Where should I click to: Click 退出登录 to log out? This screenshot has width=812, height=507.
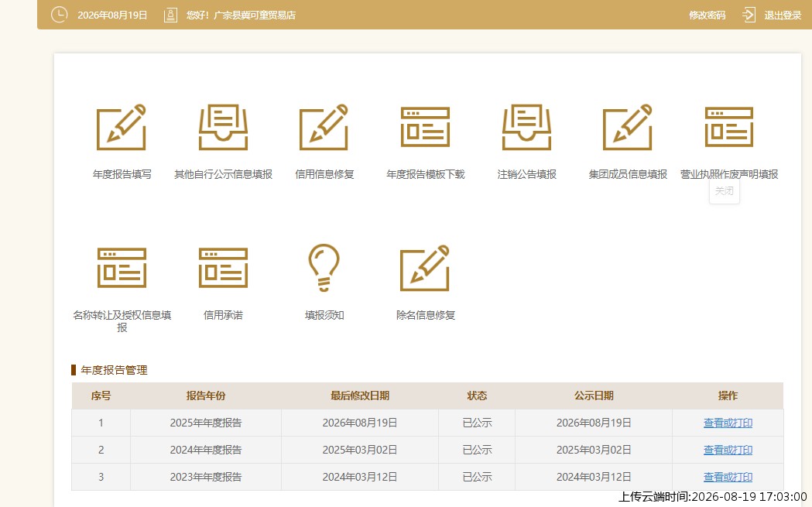[783, 15]
